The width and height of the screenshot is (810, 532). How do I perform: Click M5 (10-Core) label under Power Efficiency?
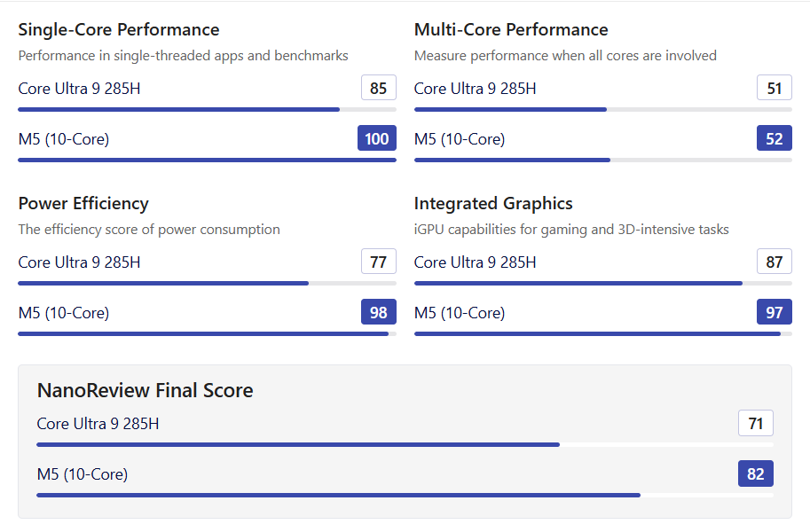[64, 313]
